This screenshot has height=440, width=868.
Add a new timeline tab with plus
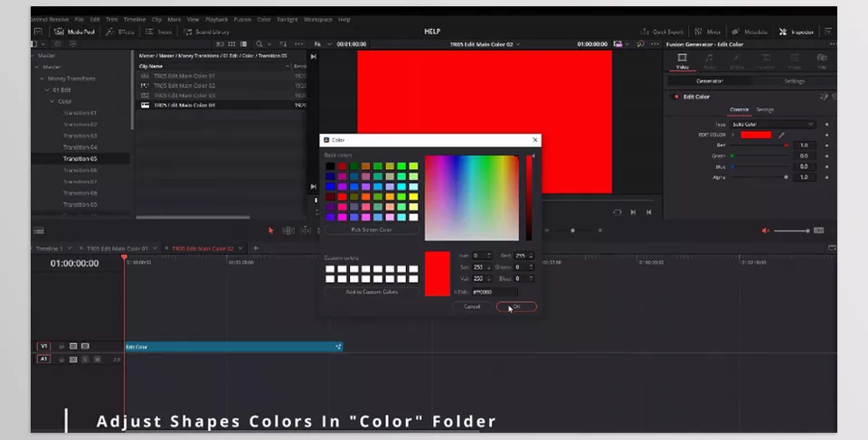coord(256,248)
